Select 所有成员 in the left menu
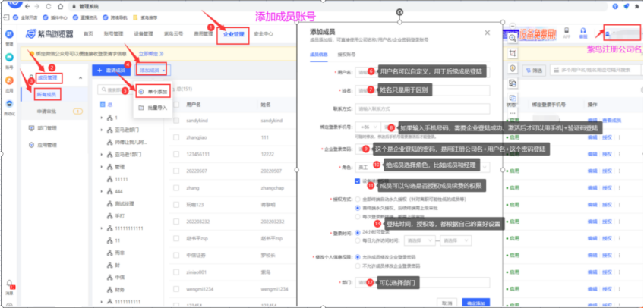The width and height of the screenshot is (644, 308). [x=47, y=94]
